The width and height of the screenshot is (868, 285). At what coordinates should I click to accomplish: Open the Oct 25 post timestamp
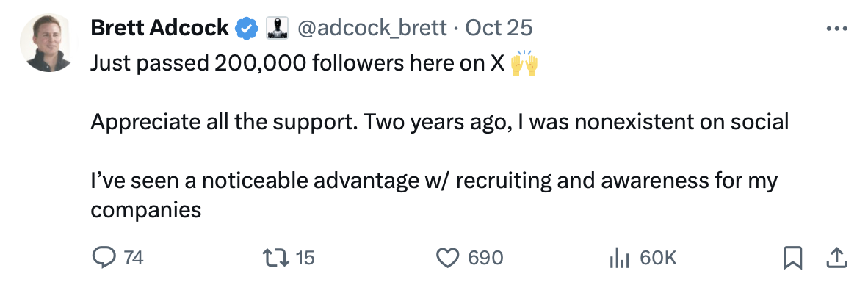click(x=499, y=28)
